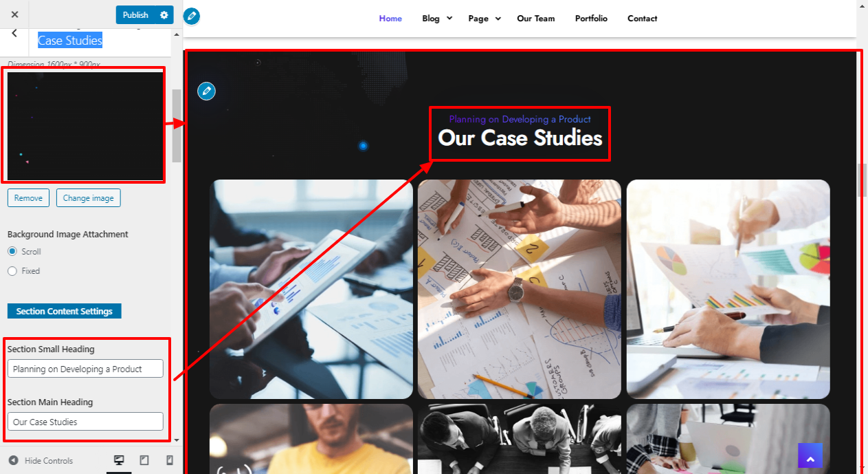Click the Section Main Heading input field
The height and width of the screenshot is (474, 868).
coord(85,422)
